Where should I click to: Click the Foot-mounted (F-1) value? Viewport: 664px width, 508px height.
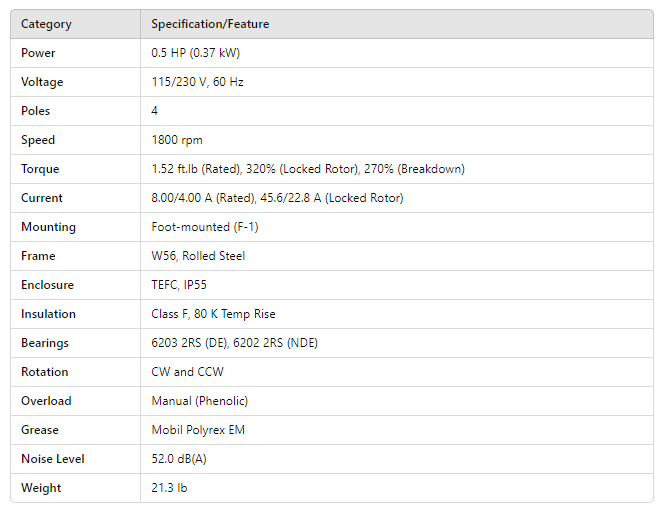[205, 227]
